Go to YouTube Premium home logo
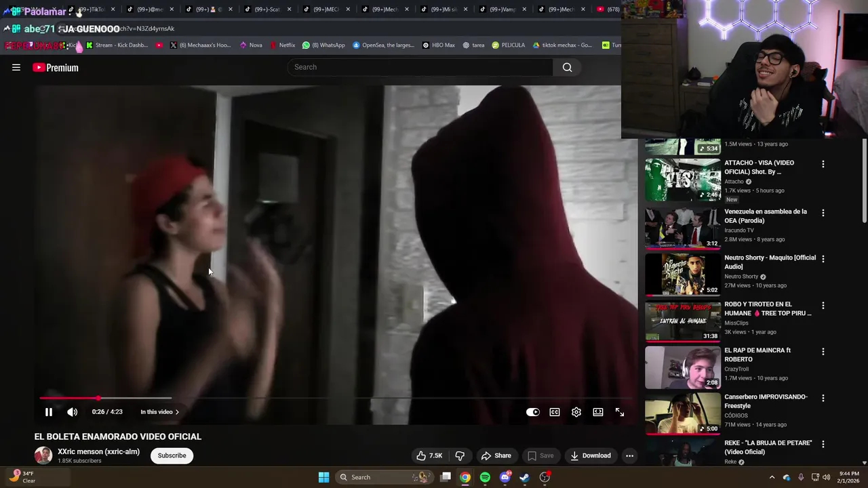The image size is (868, 488). pos(56,67)
